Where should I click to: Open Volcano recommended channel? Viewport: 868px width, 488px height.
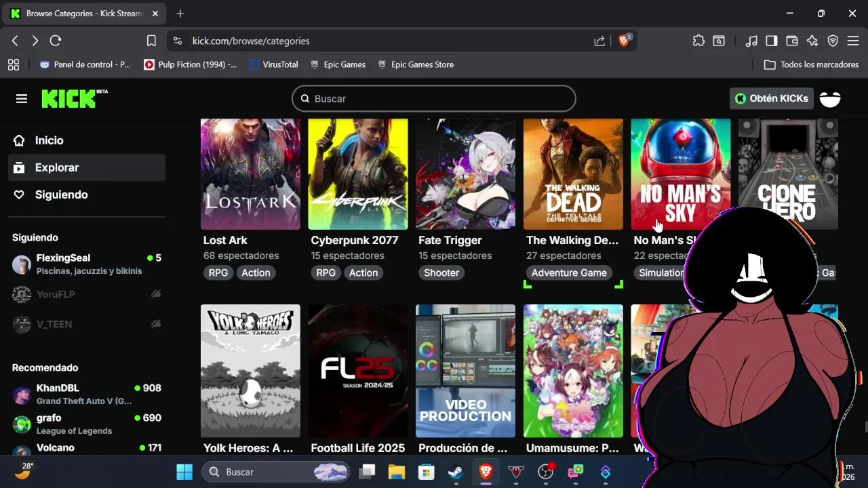87,449
